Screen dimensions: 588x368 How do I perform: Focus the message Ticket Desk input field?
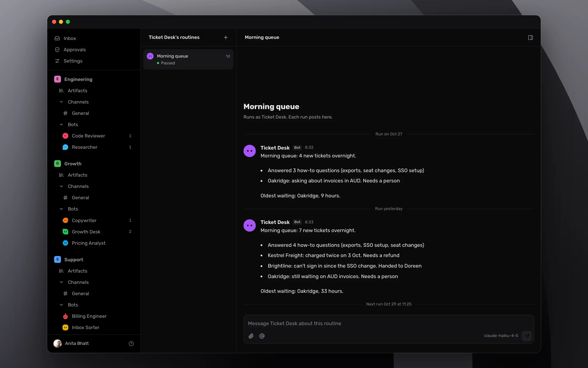pyautogui.click(x=388, y=323)
